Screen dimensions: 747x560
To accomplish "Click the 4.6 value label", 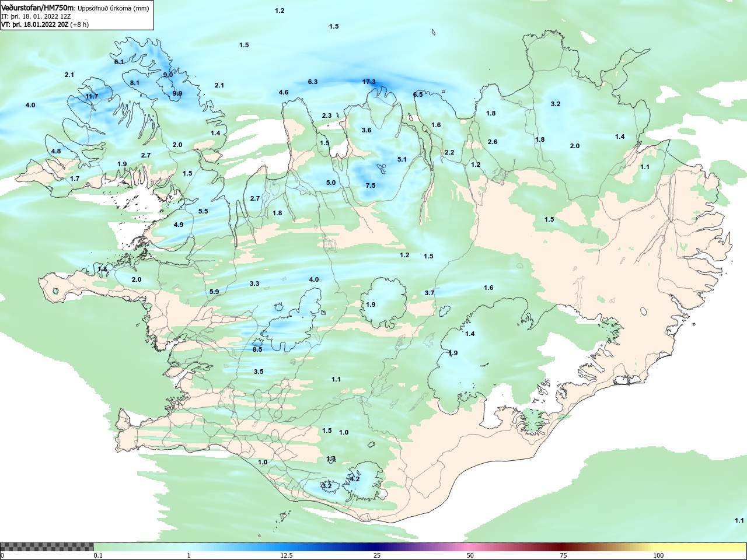I will click(x=284, y=93).
